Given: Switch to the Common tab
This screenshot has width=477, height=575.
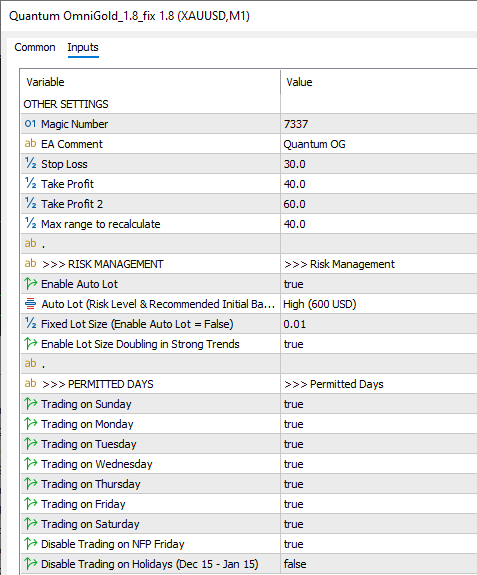Looking at the screenshot, I should pyautogui.click(x=35, y=47).
